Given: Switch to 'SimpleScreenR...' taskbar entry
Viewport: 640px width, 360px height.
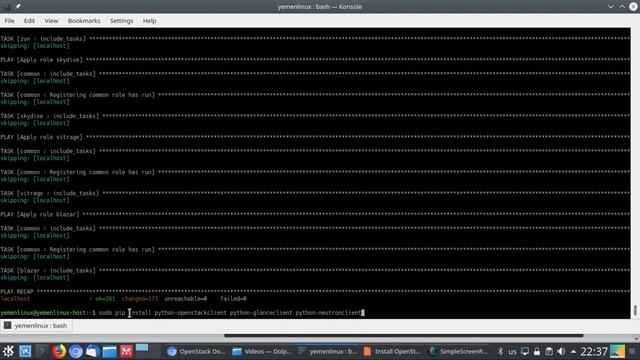Looking at the screenshot, I should click(458, 351).
